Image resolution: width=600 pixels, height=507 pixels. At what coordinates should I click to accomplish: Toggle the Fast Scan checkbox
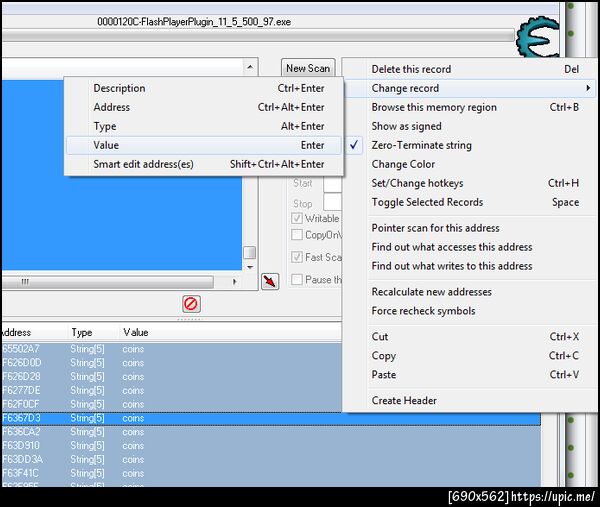pyautogui.click(x=297, y=257)
